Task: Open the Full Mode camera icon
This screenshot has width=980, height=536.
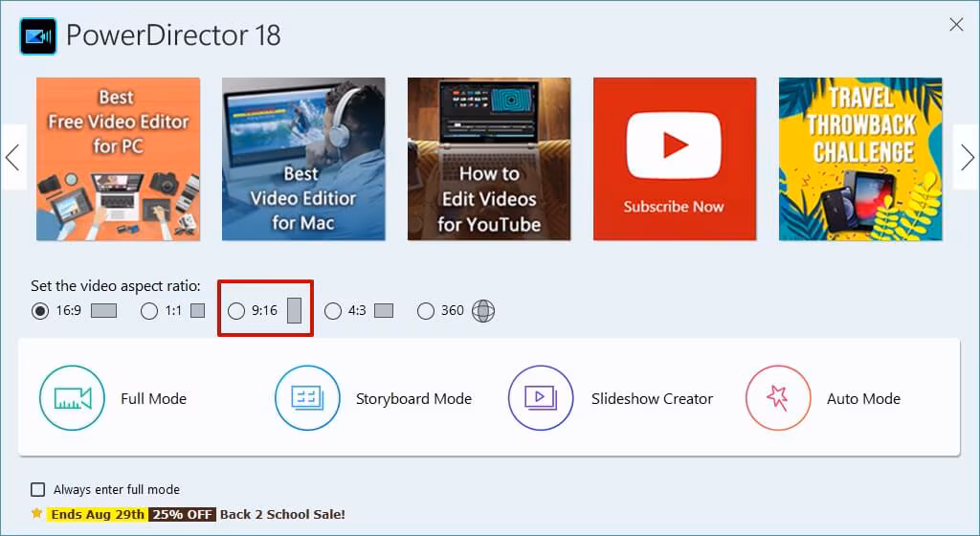Action: 72,398
